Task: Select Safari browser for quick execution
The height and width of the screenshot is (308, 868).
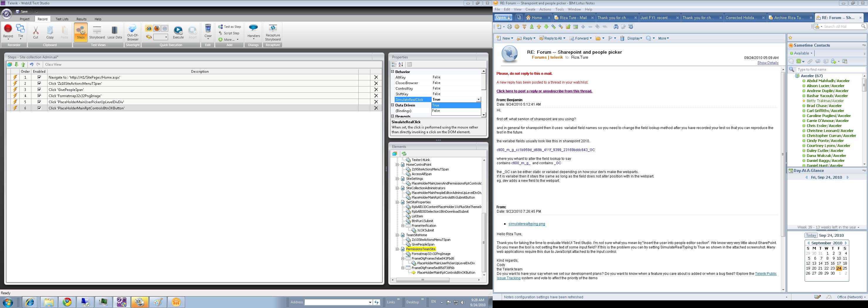Action: tap(165, 28)
